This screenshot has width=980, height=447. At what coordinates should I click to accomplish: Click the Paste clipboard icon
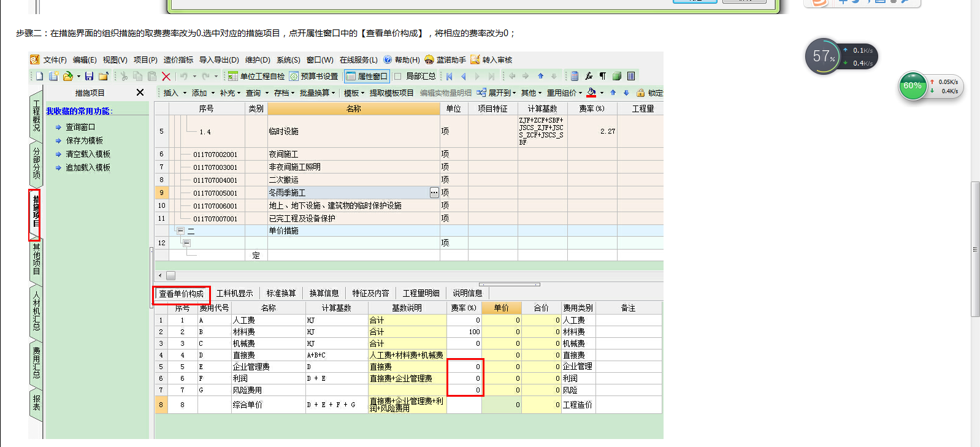[x=151, y=76]
